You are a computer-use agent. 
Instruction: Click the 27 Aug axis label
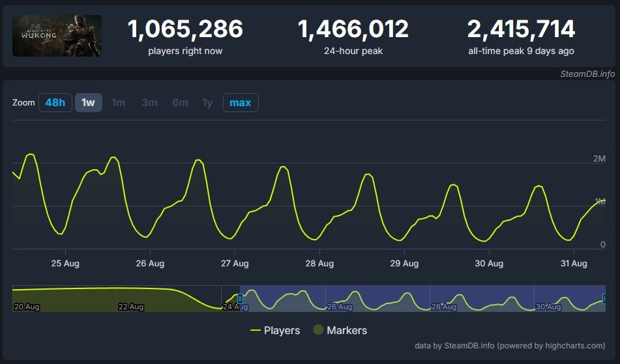pyautogui.click(x=235, y=263)
